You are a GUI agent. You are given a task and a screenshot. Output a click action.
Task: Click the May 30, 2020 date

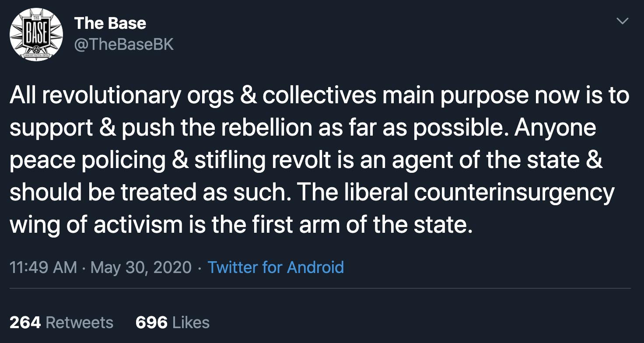point(141,267)
